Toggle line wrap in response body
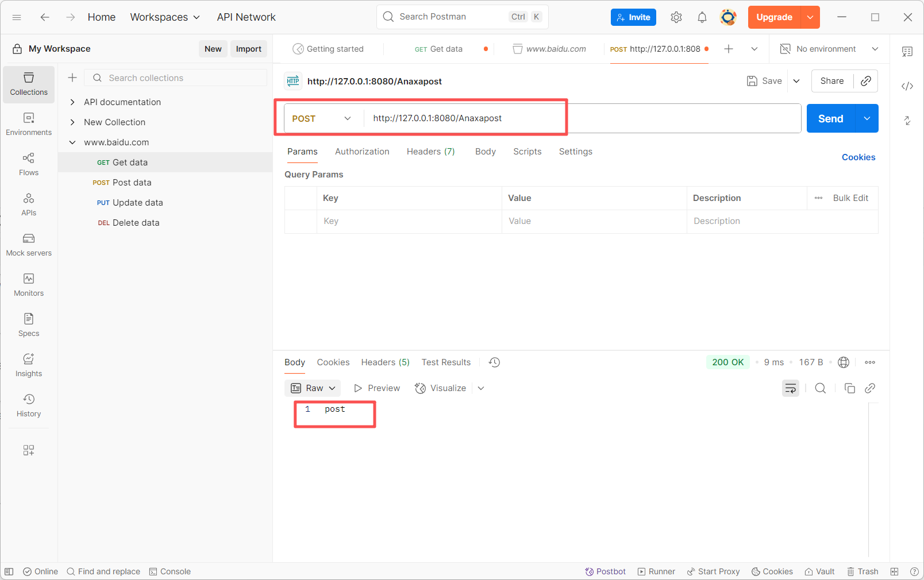The image size is (924, 580). [791, 388]
